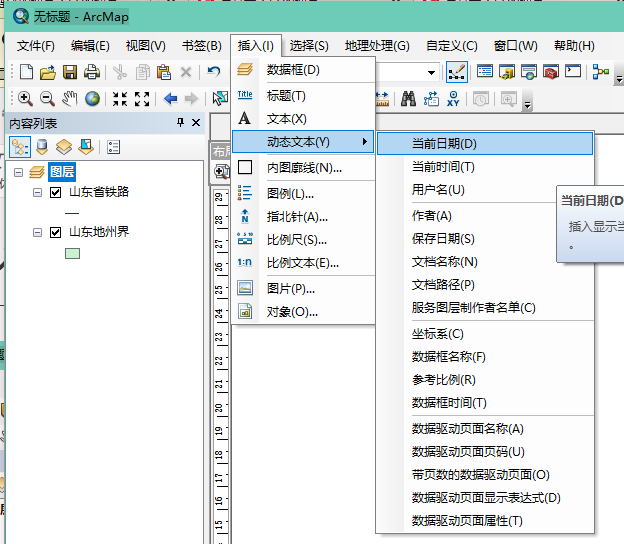Go back to previous extent arrow
Image resolution: width=624 pixels, height=544 pixels.
tap(170, 98)
